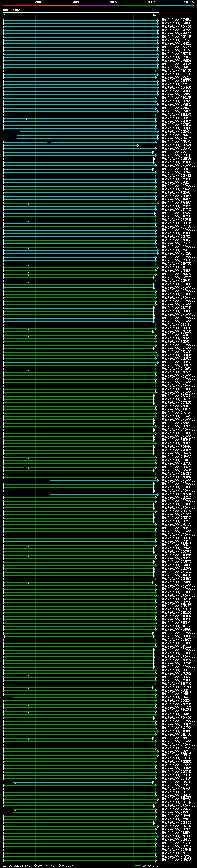The image size is (197, 868).
Task: Select the UniRef100_A7A0W4 label
Action: [177, 789]
